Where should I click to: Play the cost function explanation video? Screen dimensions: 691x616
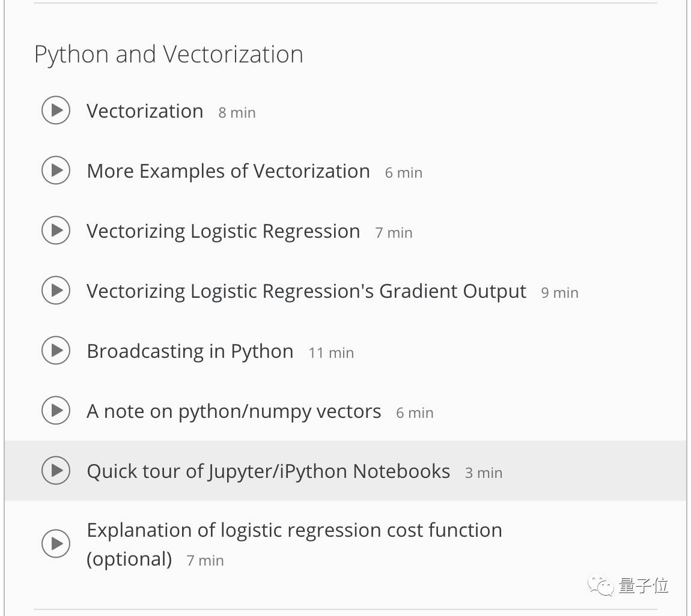56,544
